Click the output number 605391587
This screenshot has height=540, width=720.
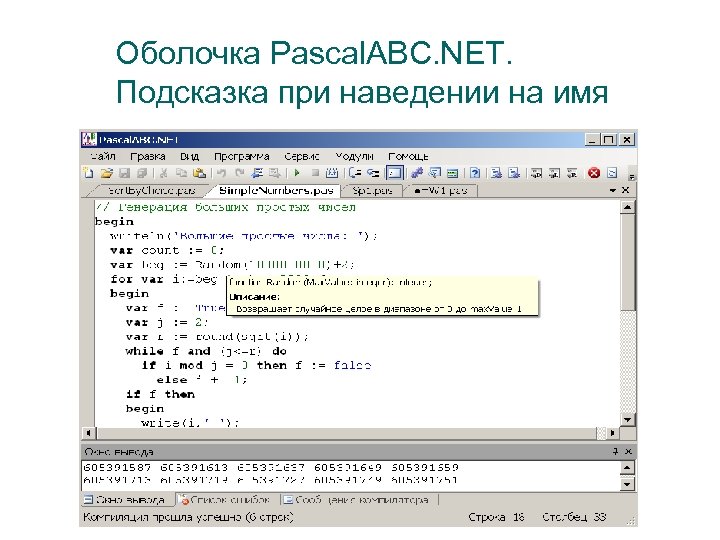pyautogui.click(x=117, y=467)
